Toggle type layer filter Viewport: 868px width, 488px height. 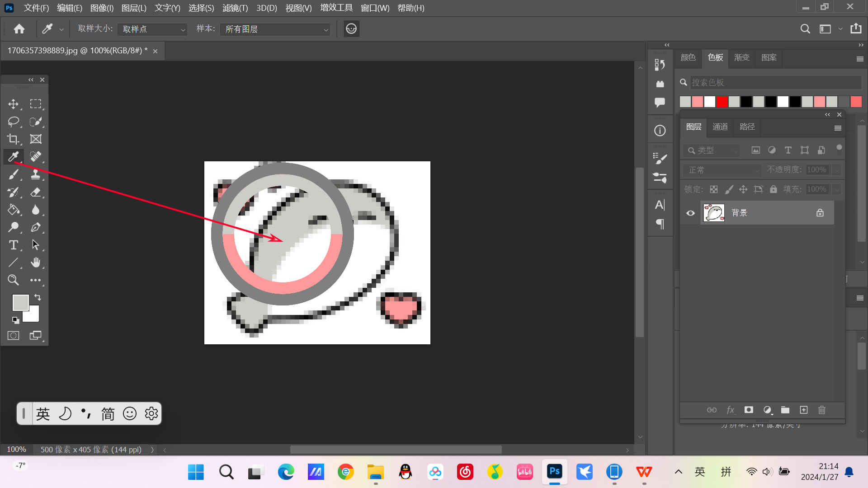pos(788,150)
